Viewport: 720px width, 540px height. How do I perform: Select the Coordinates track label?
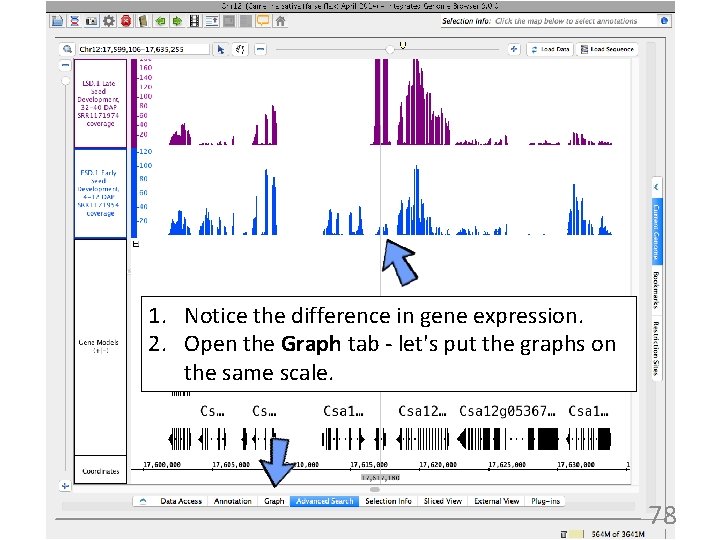coord(100,470)
